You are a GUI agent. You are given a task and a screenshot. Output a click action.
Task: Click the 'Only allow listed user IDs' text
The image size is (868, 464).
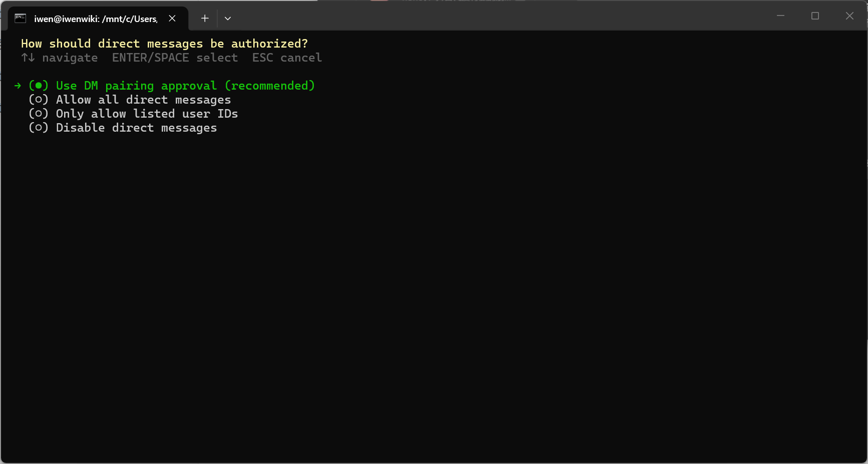(x=147, y=114)
